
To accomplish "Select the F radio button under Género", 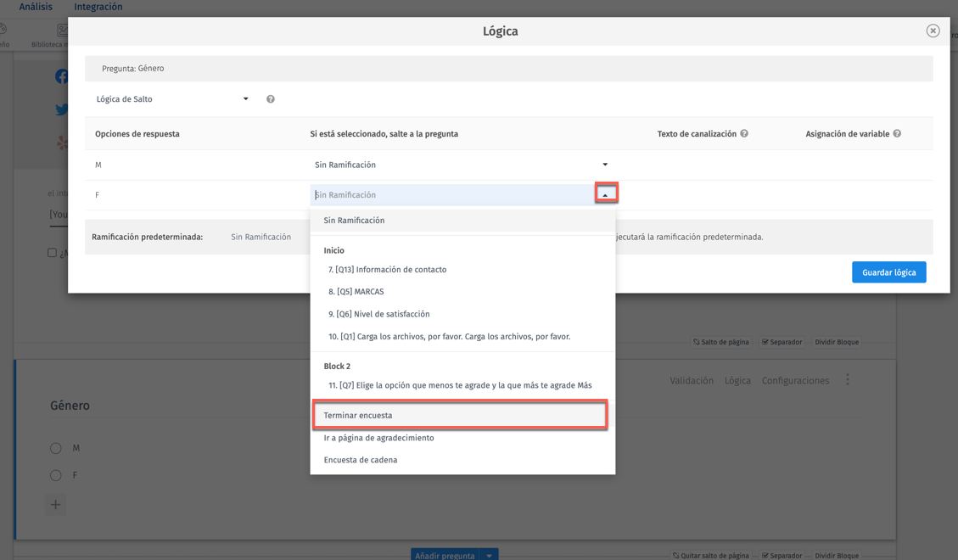I will [x=56, y=475].
